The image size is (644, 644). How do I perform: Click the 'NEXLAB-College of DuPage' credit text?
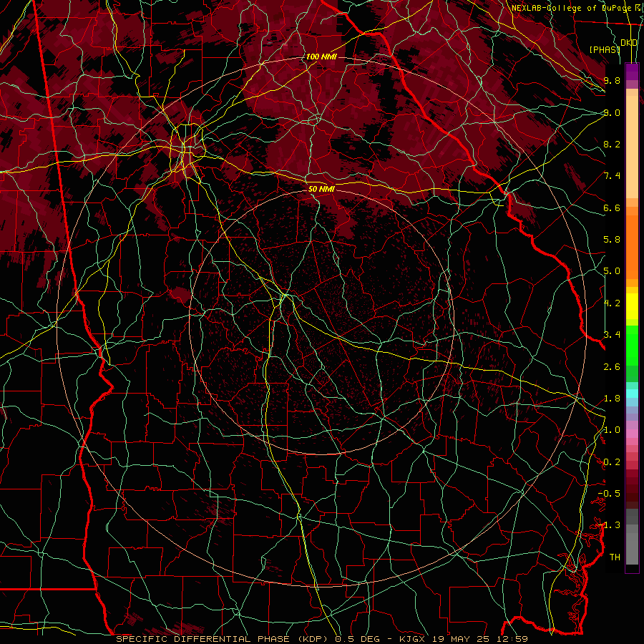[572, 8]
